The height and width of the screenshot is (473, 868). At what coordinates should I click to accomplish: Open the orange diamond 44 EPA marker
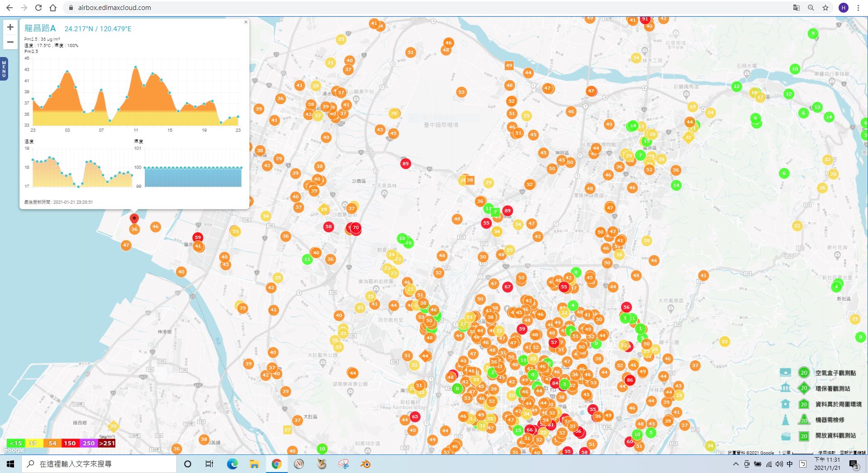point(425,356)
